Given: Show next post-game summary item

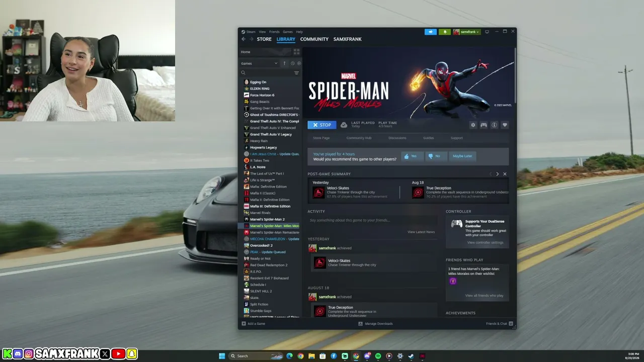Looking at the screenshot, I should tap(498, 174).
